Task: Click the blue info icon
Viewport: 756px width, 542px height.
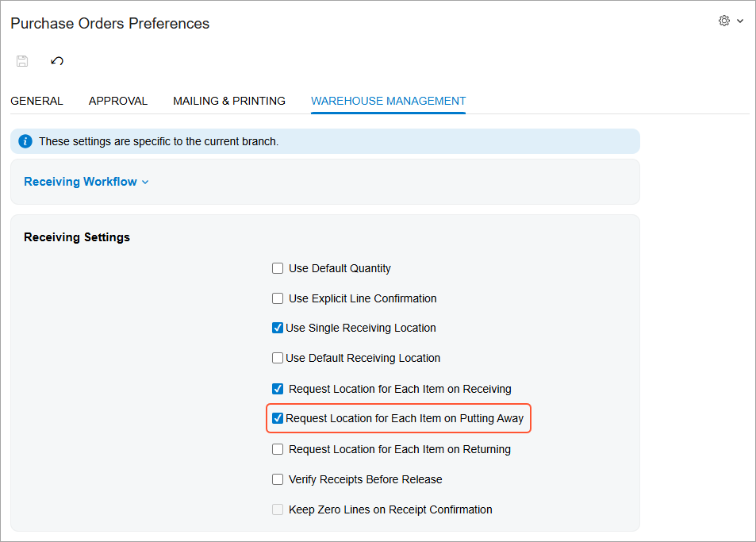Action: [25, 141]
